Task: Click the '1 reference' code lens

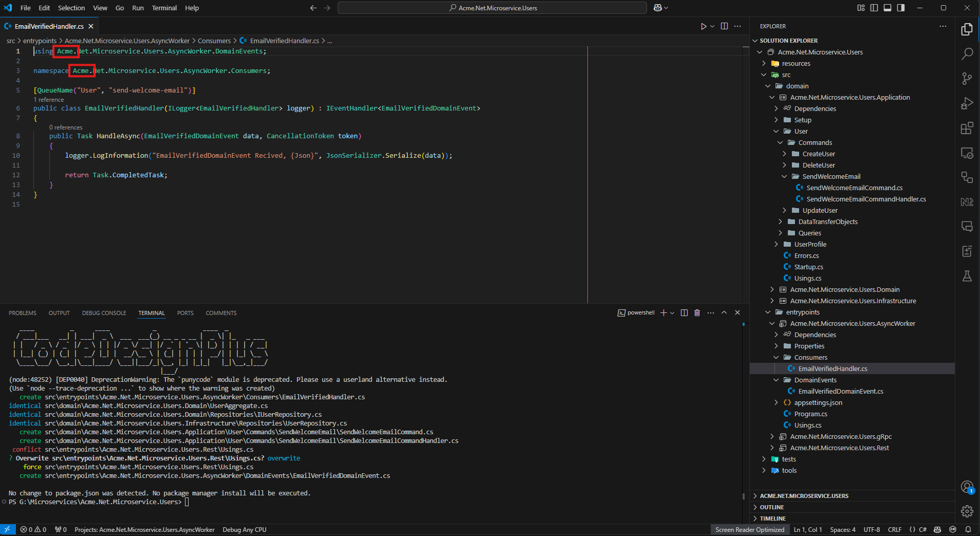Action: tap(49, 100)
